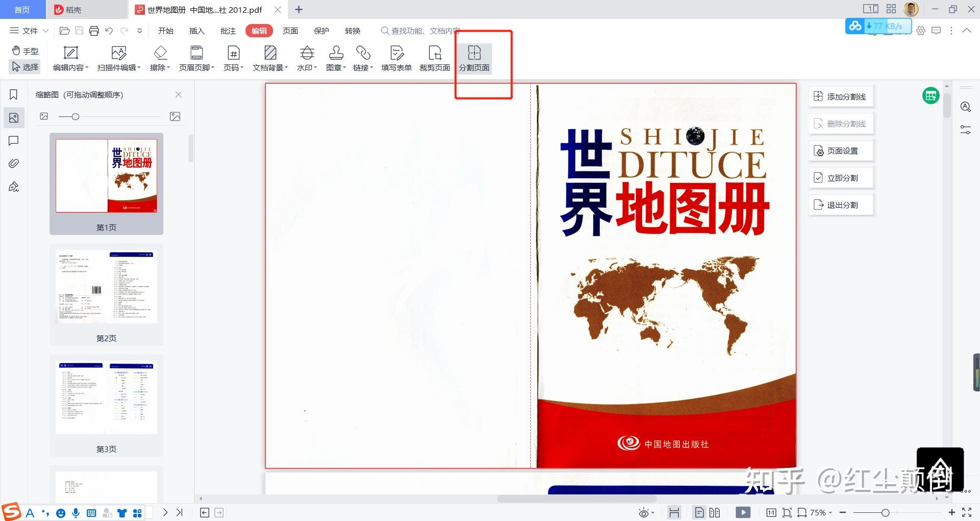Collapse the ribbon with the up chevron
The height and width of the screenshot is (521, 980).
click(x=967, y=31)
